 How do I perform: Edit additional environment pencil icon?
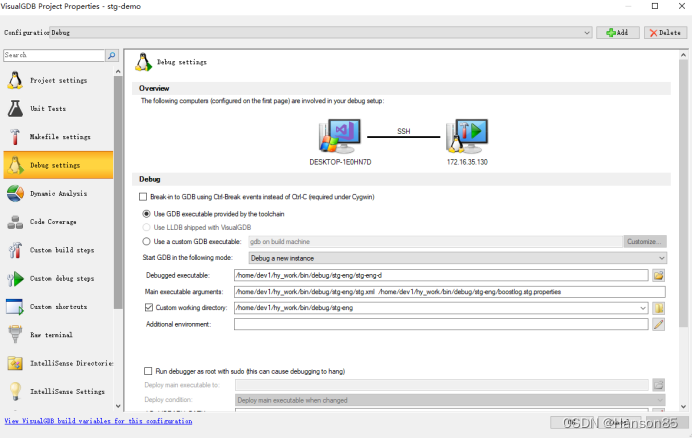[x=659, y=324]
